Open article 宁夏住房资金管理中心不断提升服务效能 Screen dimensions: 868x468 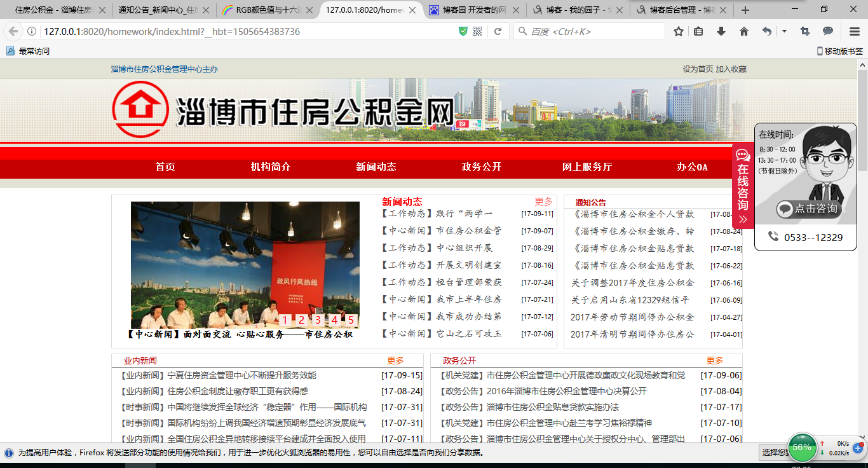pyautogui.click(x=218, y=375)
